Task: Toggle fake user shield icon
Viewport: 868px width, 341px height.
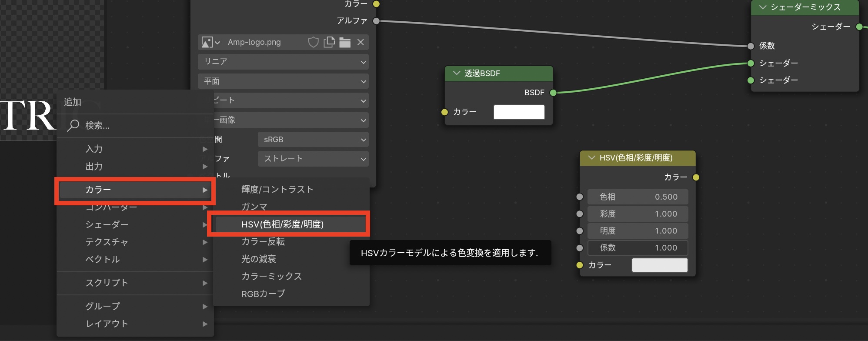Action: 313,42
